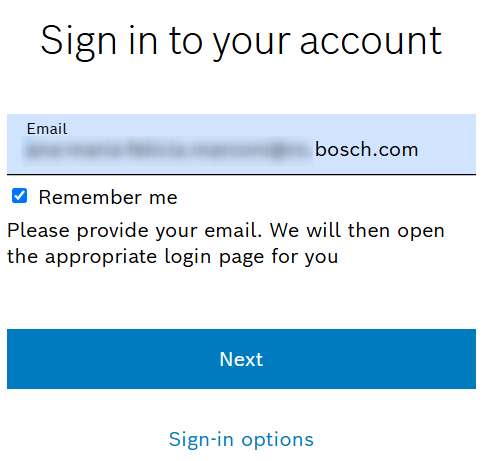The width and height of the screenshot is (489, 461).
Task: Click the text line ending with login page for you
Action: (172, 257)
